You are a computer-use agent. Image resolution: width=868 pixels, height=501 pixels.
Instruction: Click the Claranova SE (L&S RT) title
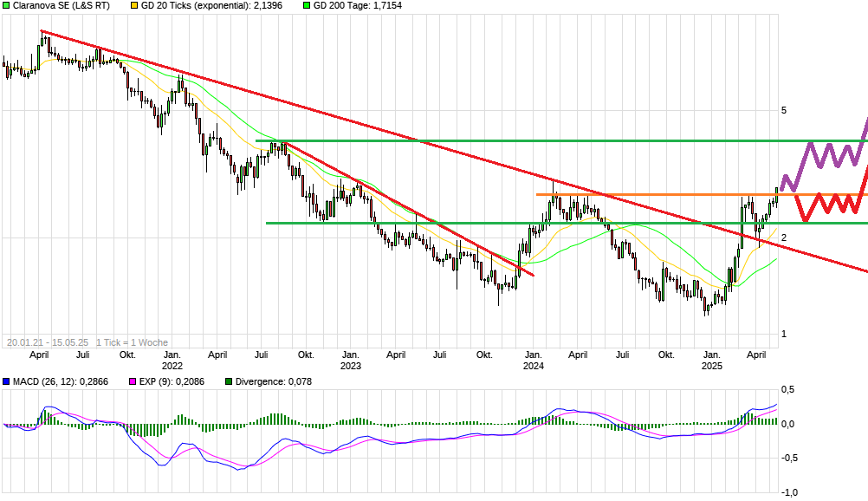(x=60, y=6)
